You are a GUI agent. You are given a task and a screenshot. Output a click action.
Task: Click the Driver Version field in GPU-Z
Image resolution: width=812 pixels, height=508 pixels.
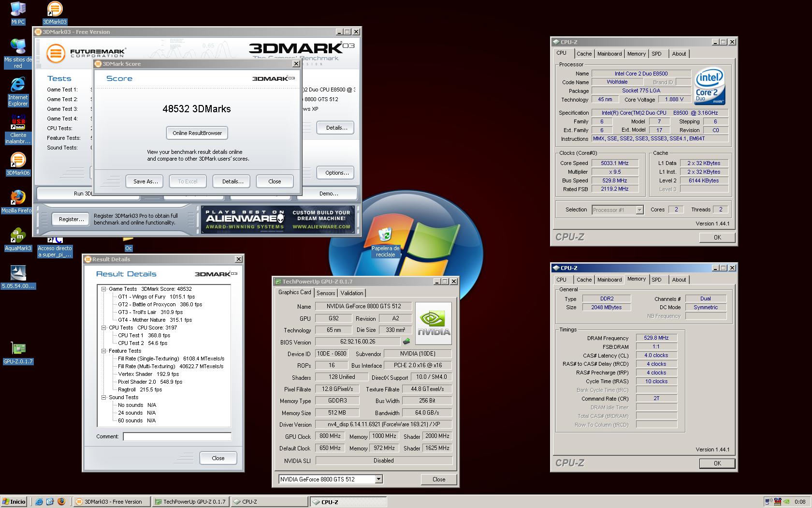click(x=384, y=424)
